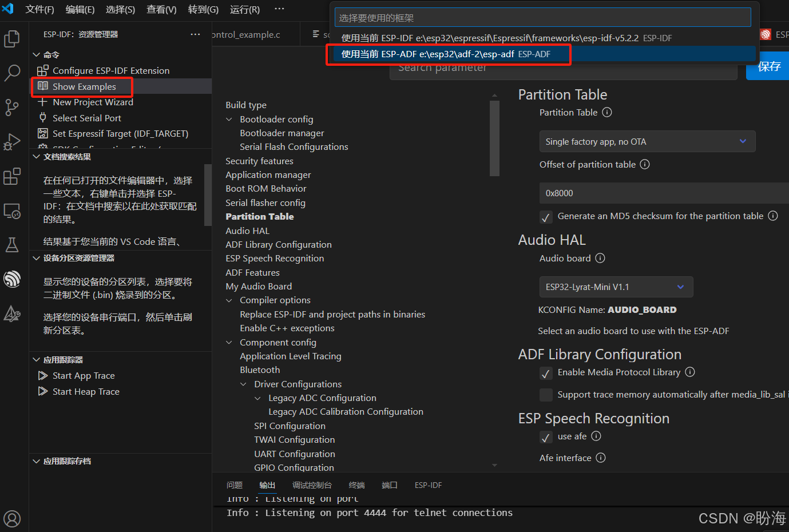The image size is (789, 532).
Task: Open the Search view in the activity bar
Action: [x=12, y=73]
